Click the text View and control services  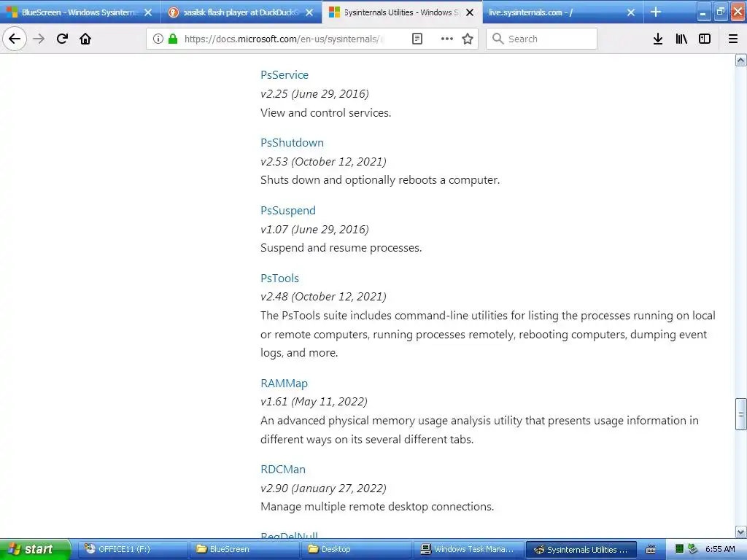click(x=326, y=113)
